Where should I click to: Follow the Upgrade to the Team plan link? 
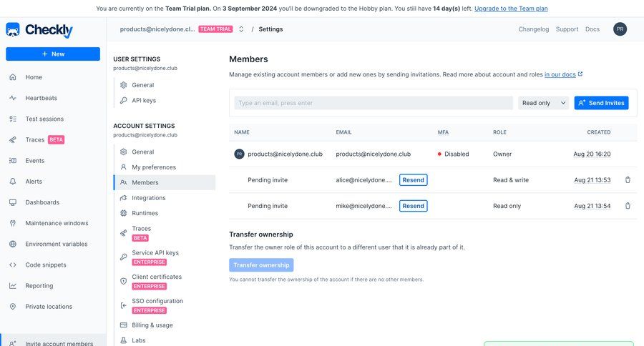[511, 8]
